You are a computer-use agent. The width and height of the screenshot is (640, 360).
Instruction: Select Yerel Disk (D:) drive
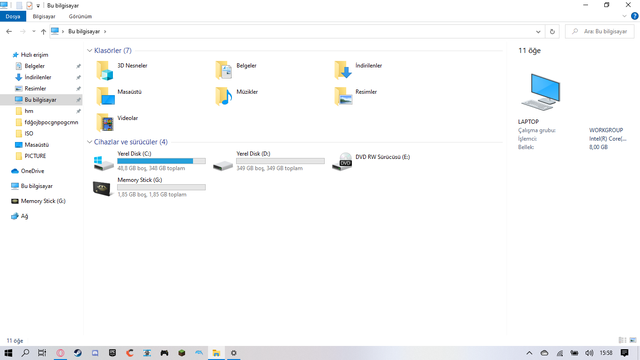[x=268, y=161]
